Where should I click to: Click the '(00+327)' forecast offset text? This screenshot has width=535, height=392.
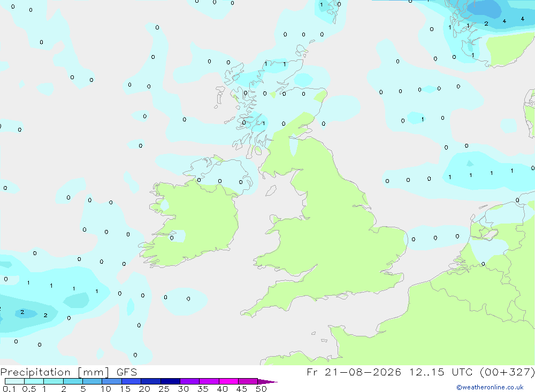[x=507, y=372]
